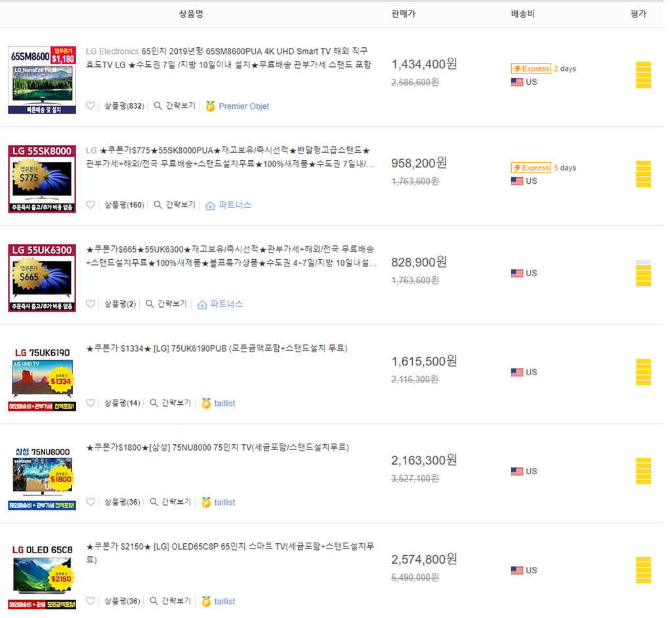Click price 2,163,300원
The height and width of the screenshot is (618, 672).
(x=425, y=461)
